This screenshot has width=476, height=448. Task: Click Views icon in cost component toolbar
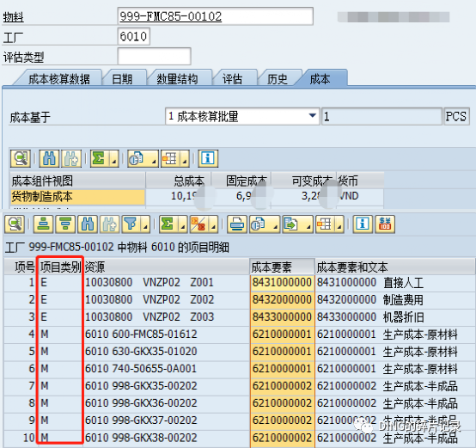[x=137, y=158]
